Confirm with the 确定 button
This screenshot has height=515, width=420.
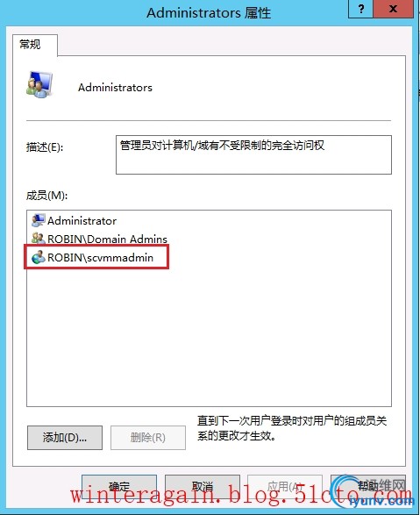119,486
